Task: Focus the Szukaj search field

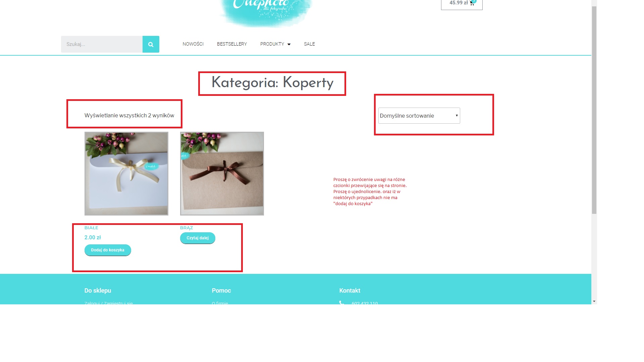Action: click(102, 44)
